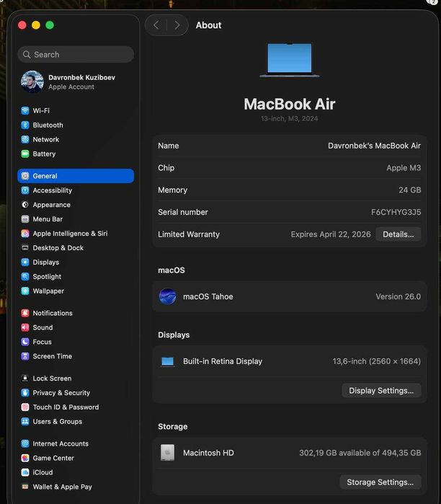Open Davronbek Kuziboev account avatar
This screenshot has width=441, height=504.
[32, 81]
